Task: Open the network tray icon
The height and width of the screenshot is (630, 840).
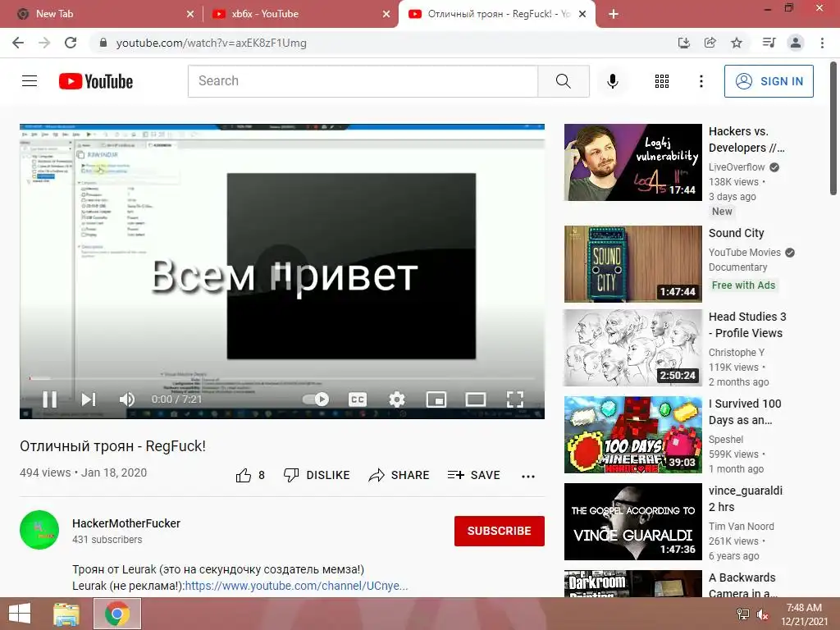Action: coord(743,614)
